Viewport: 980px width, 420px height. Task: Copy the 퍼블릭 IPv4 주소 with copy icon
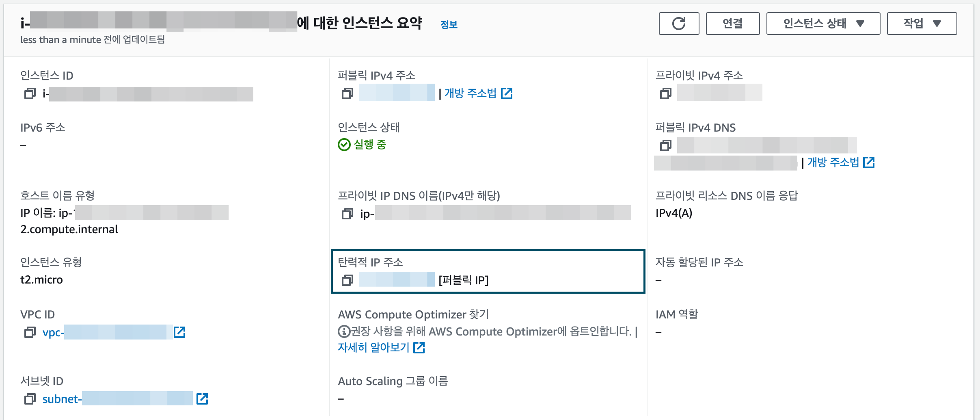point(348,94)
